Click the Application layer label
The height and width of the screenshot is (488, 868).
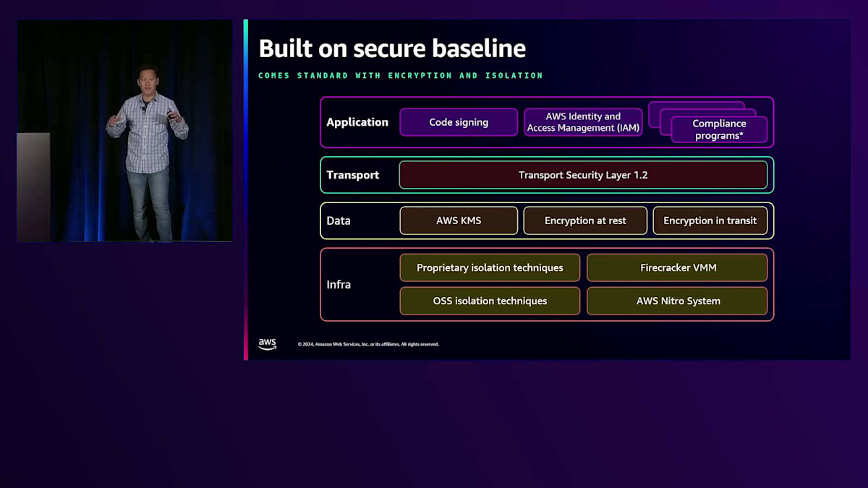(357, 122)
